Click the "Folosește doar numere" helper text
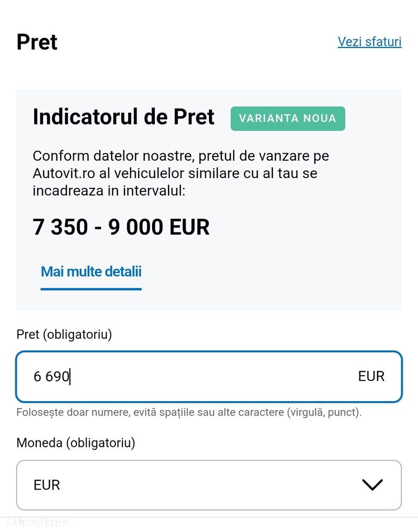Screen dimensions: 418x532 point(188,412)
